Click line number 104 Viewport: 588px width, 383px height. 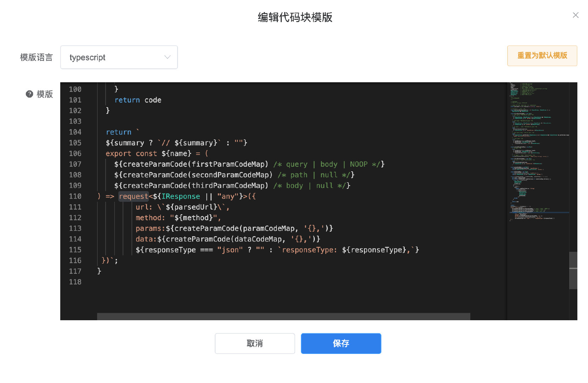(x=75, y=132)
